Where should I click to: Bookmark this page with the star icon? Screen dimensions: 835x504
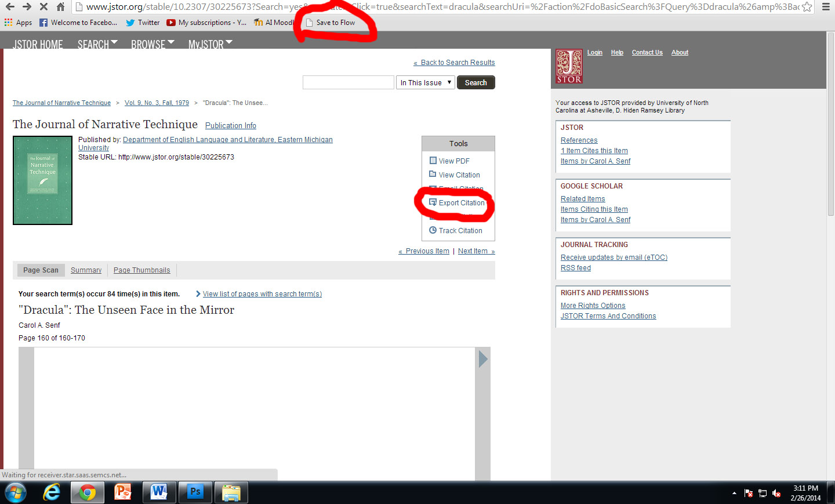[807, 7]
